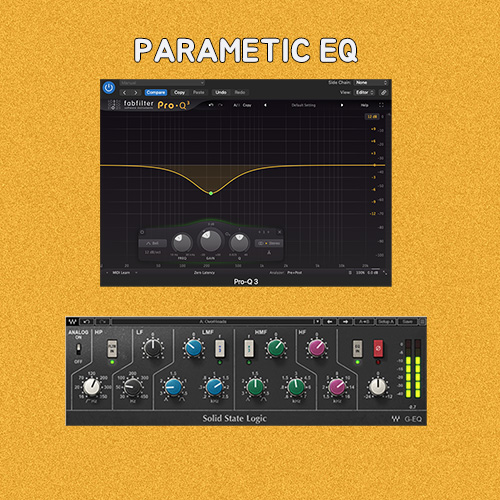Image resolution: width=500 pixels, height=500 pixels.
Task: Click the link chain icon in plugin header
Action: coord(384,92)
